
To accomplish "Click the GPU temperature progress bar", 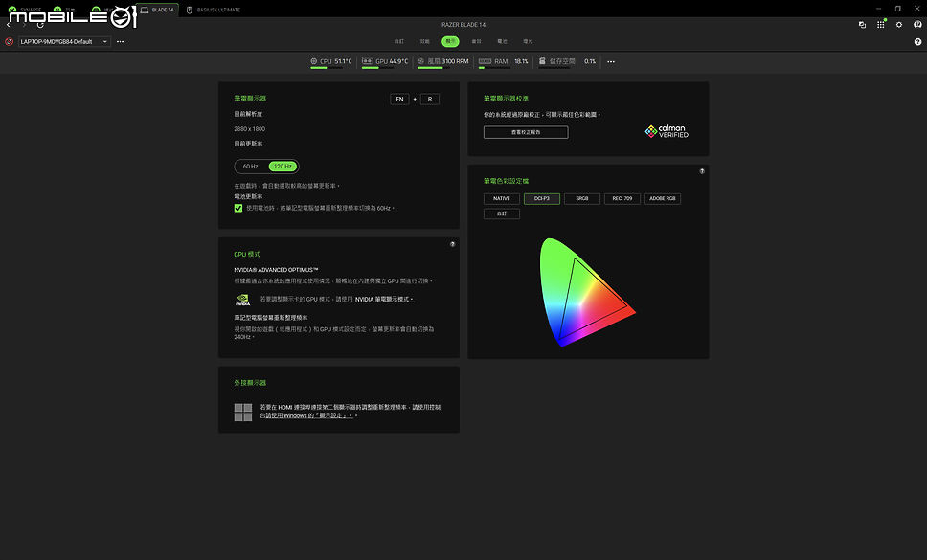I will click(377, 68).
